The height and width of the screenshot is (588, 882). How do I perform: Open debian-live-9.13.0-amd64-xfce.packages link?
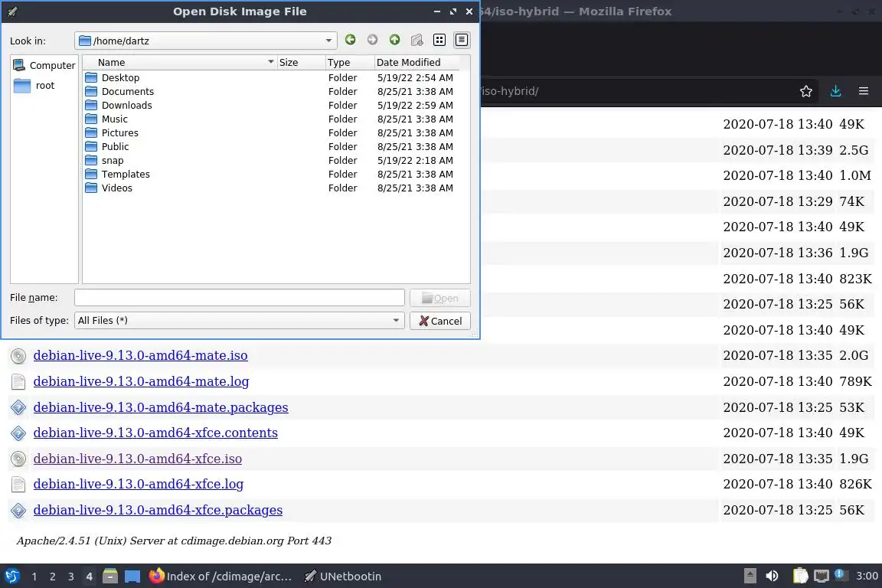(158, 510)
